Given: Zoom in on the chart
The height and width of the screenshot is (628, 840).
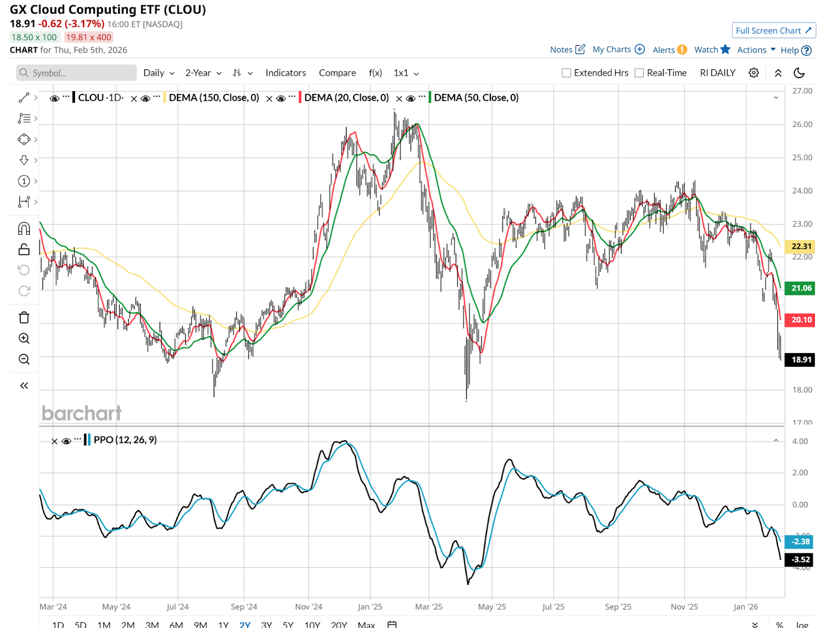Looking at the screenshot, I should point(24,338).
